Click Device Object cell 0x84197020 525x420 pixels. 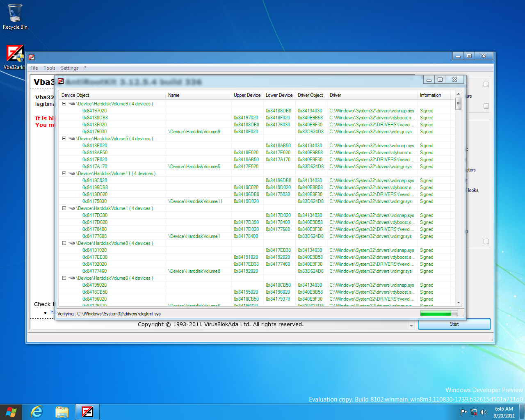[x=94, y=111]
